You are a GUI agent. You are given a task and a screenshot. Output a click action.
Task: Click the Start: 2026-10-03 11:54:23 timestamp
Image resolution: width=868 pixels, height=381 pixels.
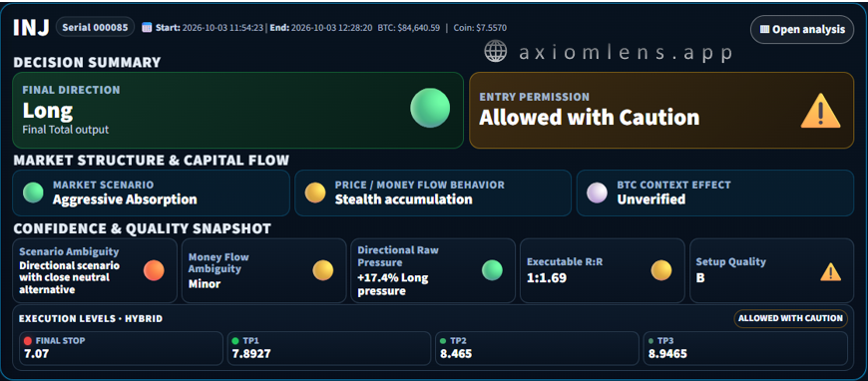(210, 28)
